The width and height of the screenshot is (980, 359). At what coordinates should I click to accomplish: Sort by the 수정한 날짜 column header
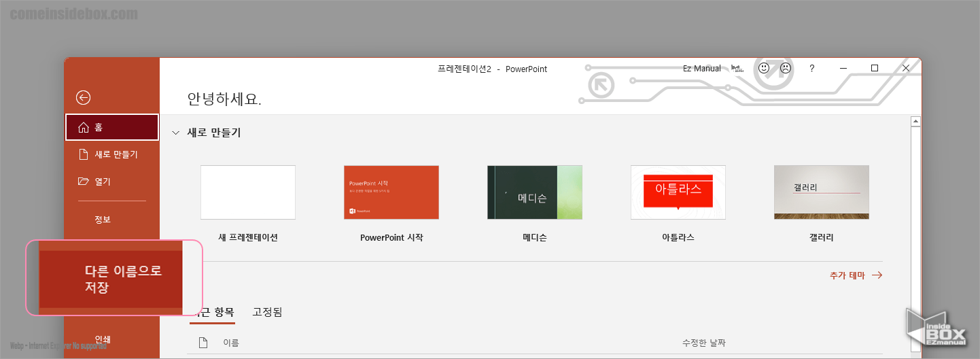pyautogui.click(x=705, y=343)
